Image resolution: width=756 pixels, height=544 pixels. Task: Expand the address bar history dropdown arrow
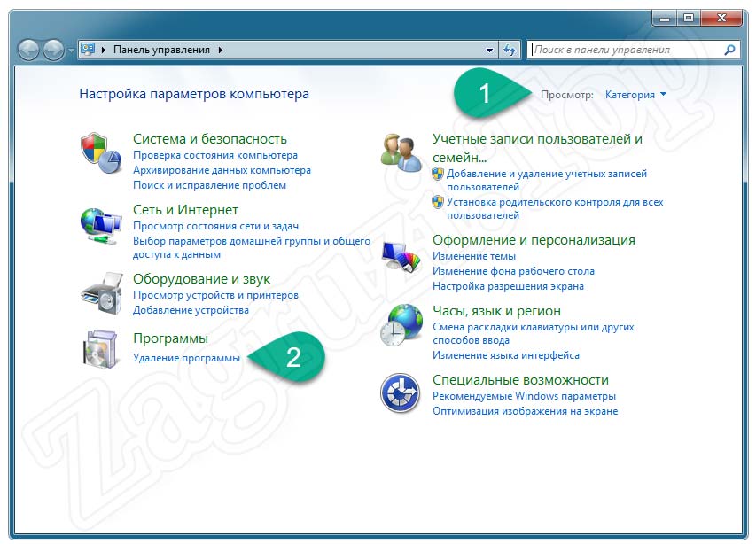coord(490,51)
